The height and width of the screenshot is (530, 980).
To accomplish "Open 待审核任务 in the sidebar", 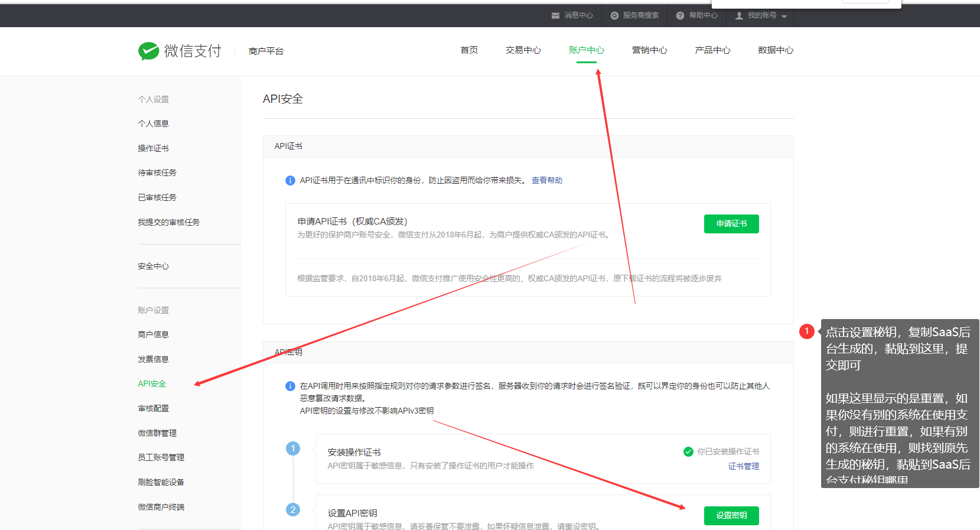I will click(x=157, y=173).
